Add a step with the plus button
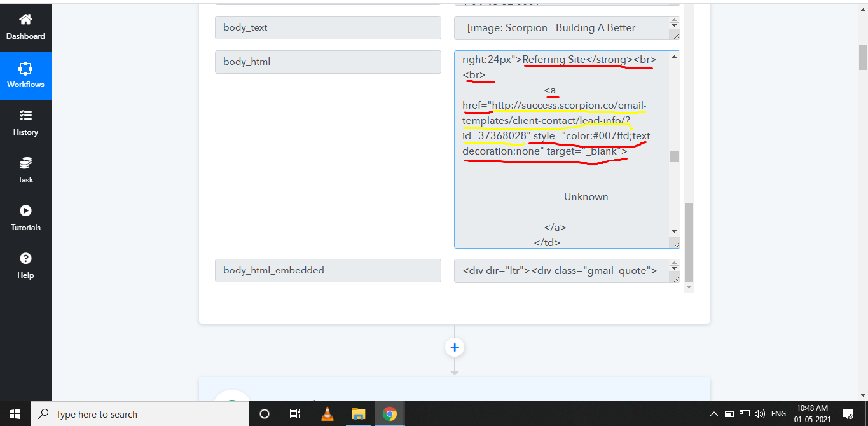Screen dimensions: 868x426 pos(455,347)
